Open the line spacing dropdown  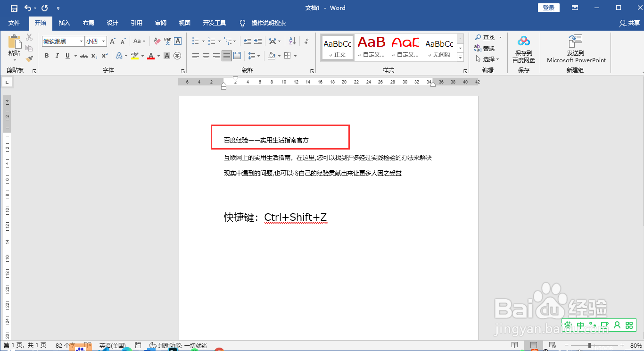[254, 56]
